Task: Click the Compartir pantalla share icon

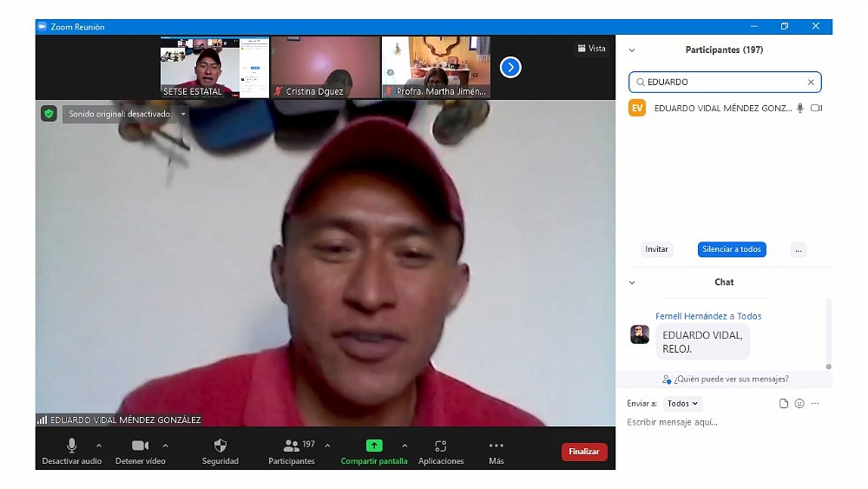Action: [x=374, y=446]
